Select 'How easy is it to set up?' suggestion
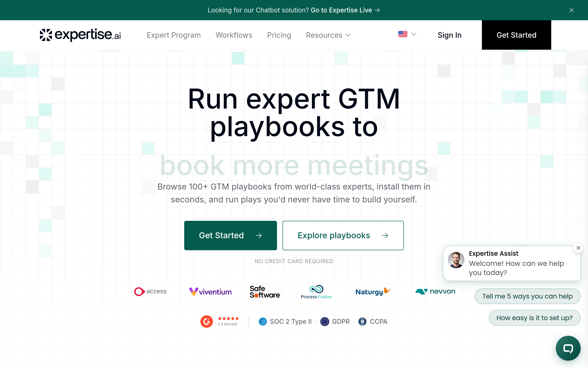Screen dimensions: 588x368 point(534,318)
